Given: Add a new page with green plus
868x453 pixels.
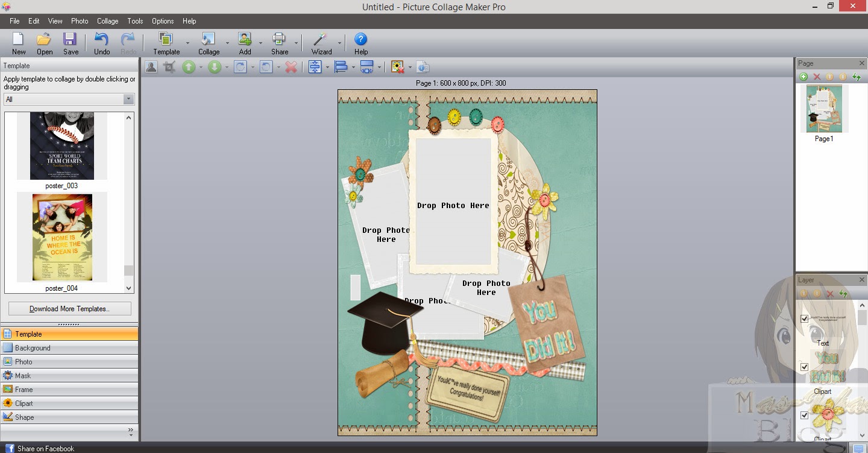Looking at the screenshot, I should (x=804, y=77).
